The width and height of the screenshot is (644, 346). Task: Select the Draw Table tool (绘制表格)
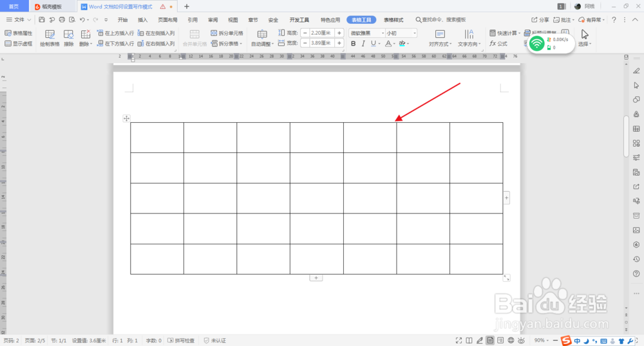tap(50, 38)
